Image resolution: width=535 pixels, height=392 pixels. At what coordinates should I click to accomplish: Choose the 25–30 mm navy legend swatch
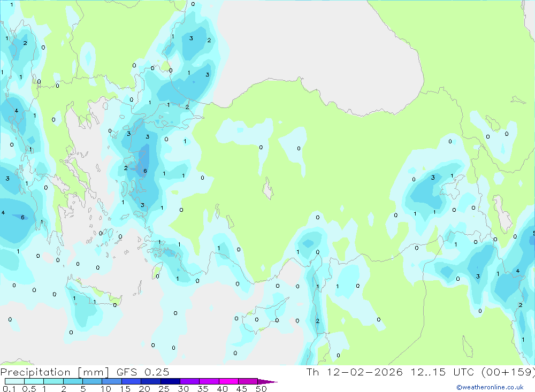point(170,381)
